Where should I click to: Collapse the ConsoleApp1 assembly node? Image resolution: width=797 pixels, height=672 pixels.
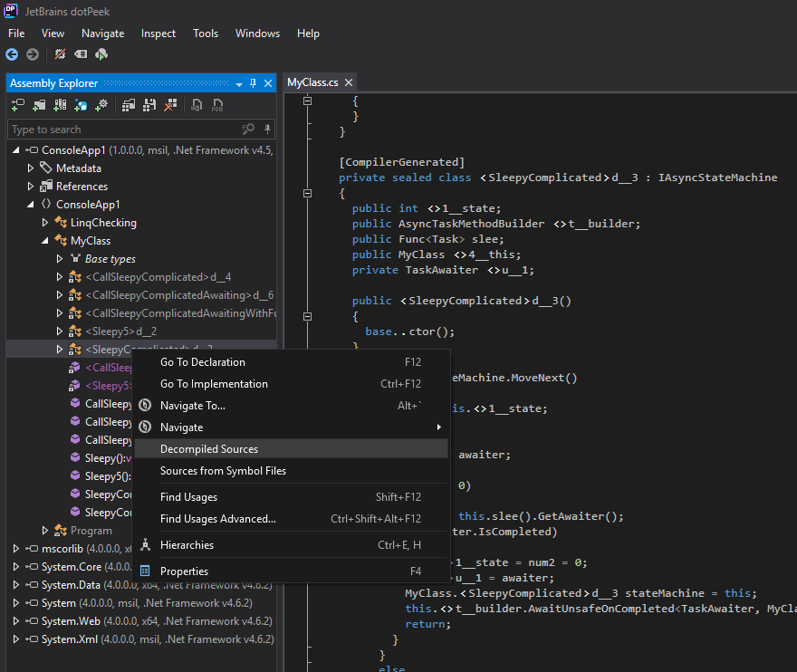pyautogui.click(x=14, y=149)
